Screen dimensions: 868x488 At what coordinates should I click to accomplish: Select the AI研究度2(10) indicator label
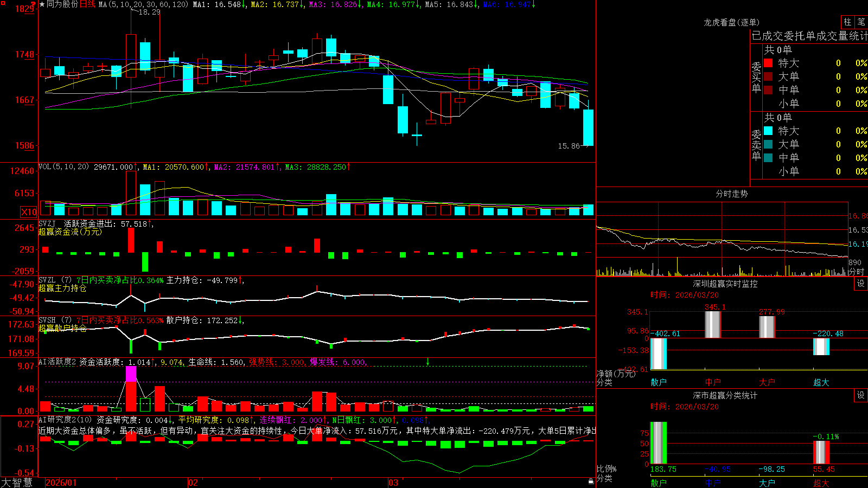point(65,420)
